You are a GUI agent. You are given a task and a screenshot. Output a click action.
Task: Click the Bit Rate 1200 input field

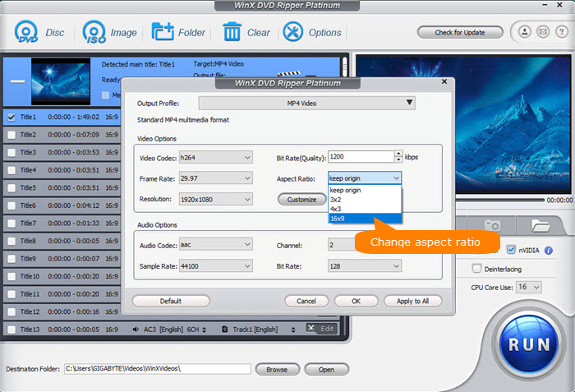point(361,157)
